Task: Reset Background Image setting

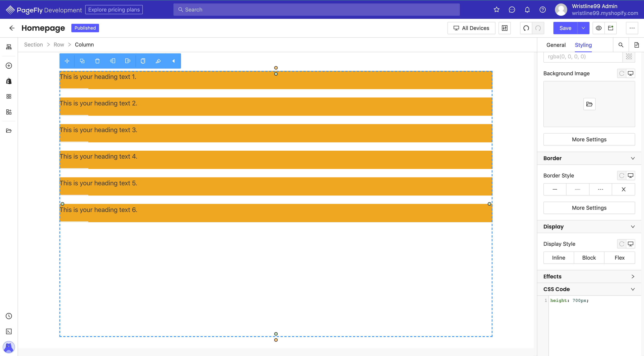Action: tap(622, 73)
